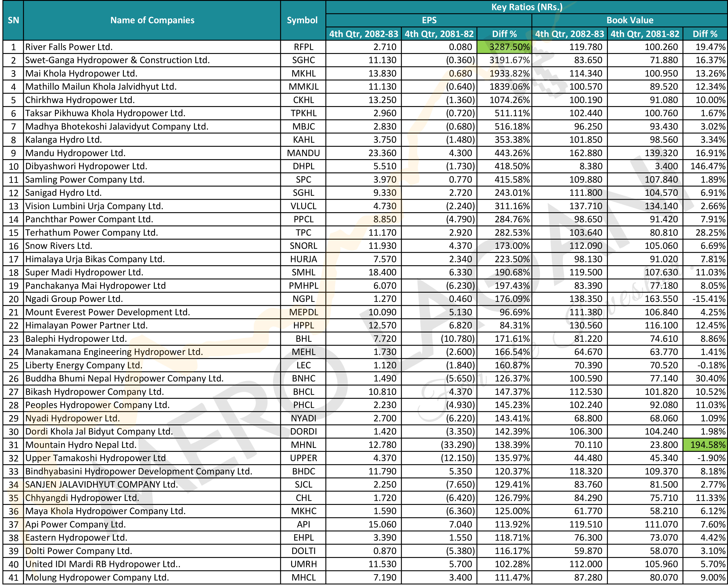Click Ngadi Group Power -15.41% cell
Image resolution: width=728 pixels, height=586 pixels.
[x=705, y=299]
